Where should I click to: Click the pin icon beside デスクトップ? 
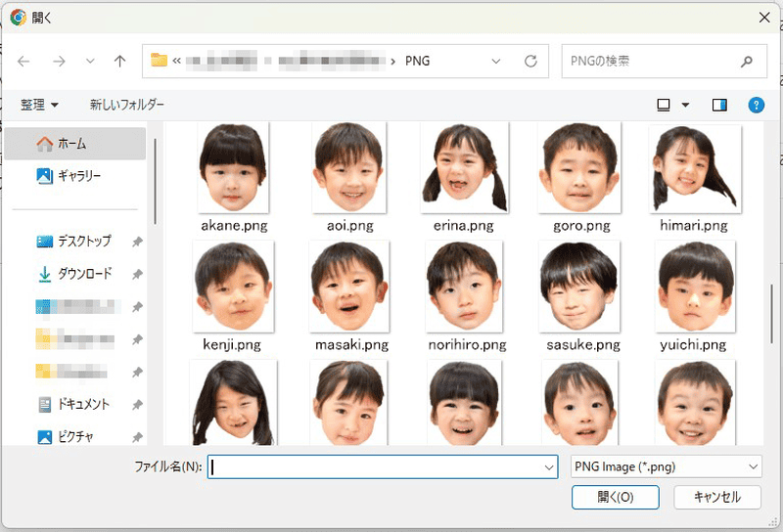tap(137, 242)
